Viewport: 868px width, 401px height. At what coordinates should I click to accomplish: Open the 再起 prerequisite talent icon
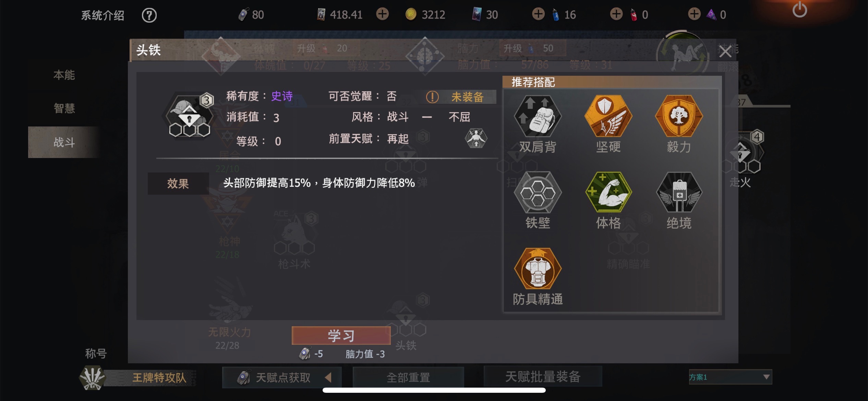point(476,138)
